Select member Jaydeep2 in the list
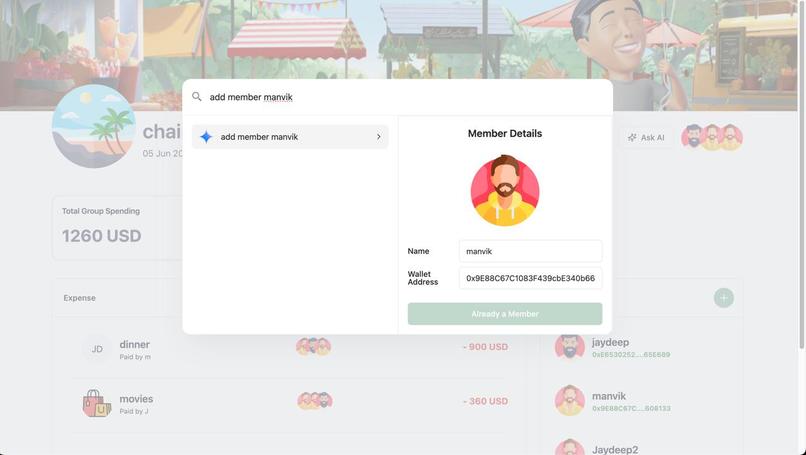The height and width of the screenshot is (455, 806). tap(643, 448)
